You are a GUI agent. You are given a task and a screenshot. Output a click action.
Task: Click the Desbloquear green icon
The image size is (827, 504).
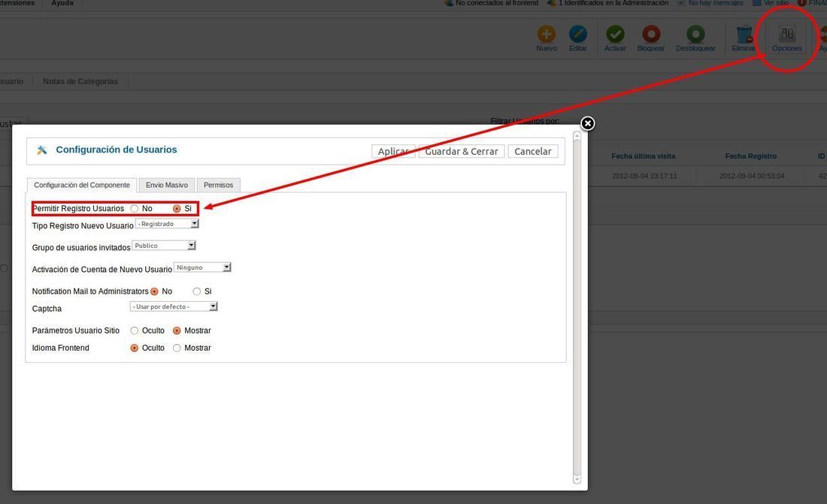pos(695,35)
